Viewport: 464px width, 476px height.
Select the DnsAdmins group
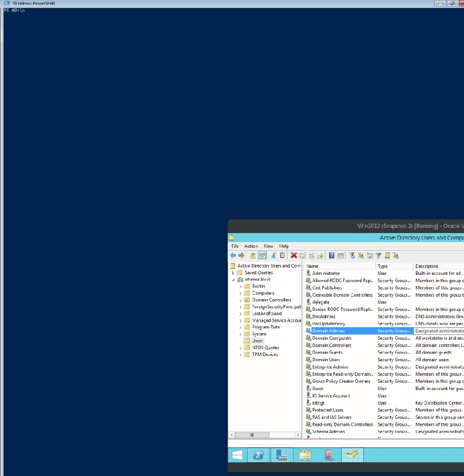tap(324, 316)
